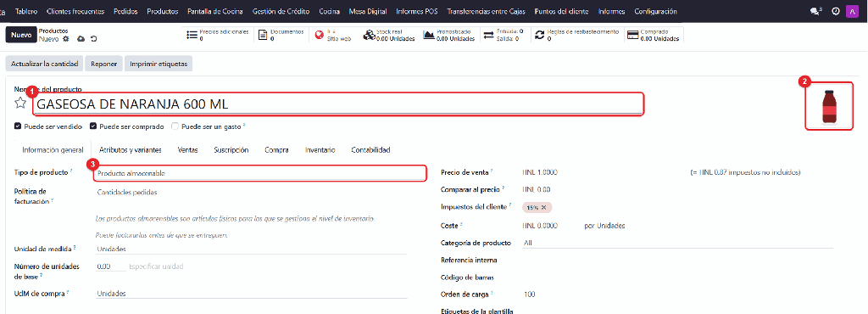This screenshot has height=314, width=868.
Task: Open the Documentos smart button
Action: tap(281, 36)
